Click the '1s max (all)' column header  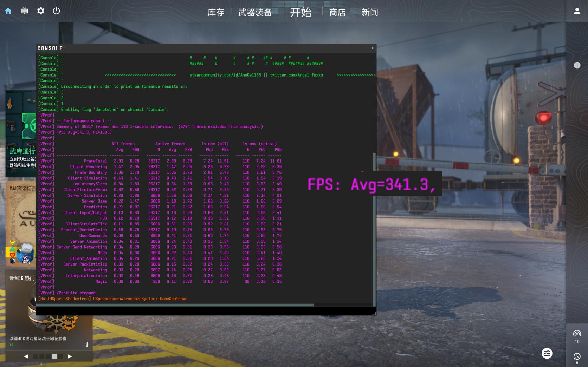[x=215, y=144]
